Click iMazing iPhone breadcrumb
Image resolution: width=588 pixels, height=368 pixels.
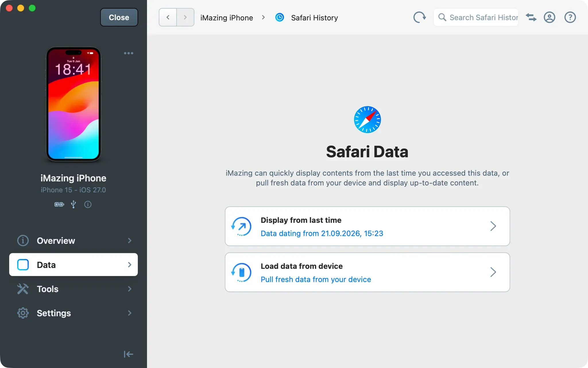(x=227, y=18)
